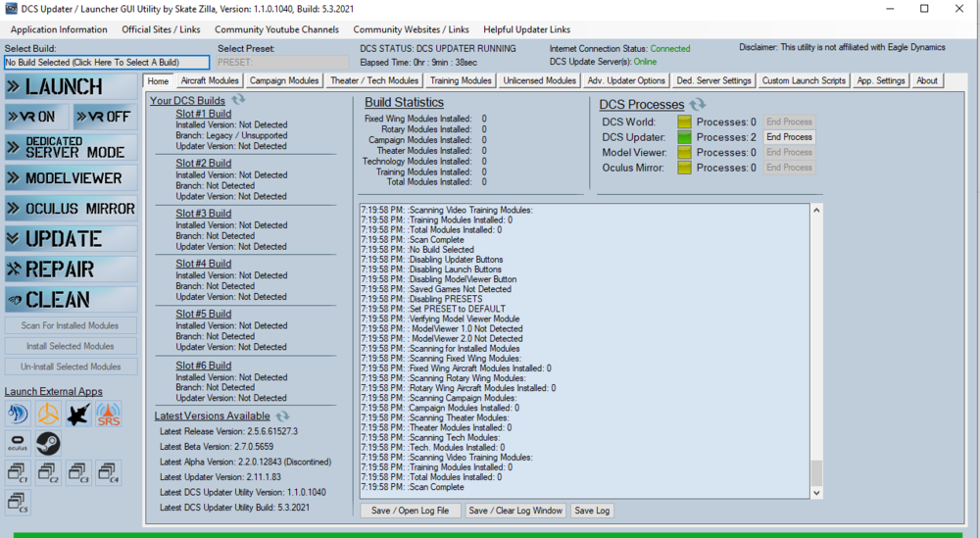Viewport: 980px width, 538px height.
Task: Refresh the Your DCS Builds list
Action: (x=238, y=99)
